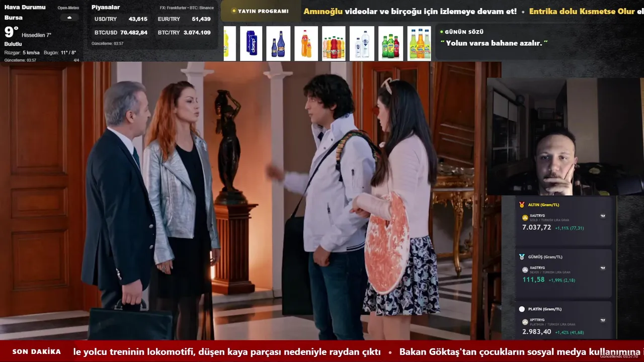Click the Bulutlu weather condition
The image size is (644, 362).
pos(13,44)
